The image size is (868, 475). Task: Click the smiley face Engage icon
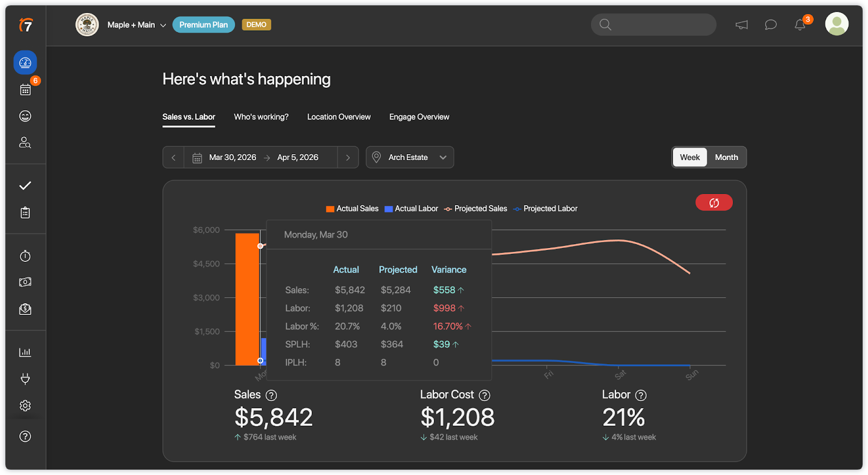click(25, 116)
